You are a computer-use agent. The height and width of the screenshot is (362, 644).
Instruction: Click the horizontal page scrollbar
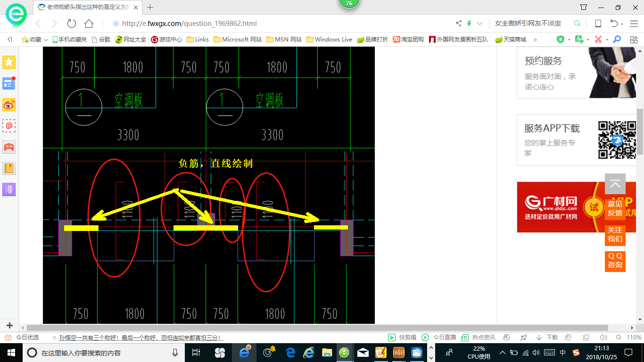coord(317,328)
